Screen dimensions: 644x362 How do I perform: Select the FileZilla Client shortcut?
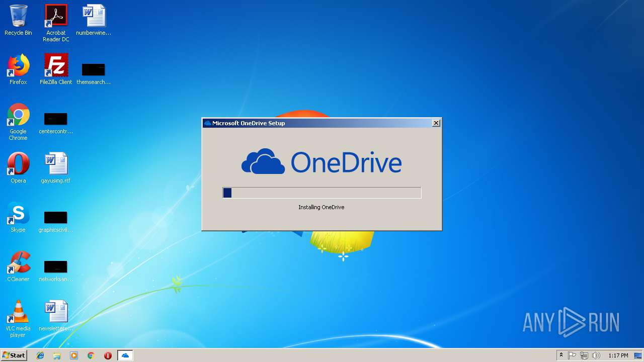click(x=56, y=69)
